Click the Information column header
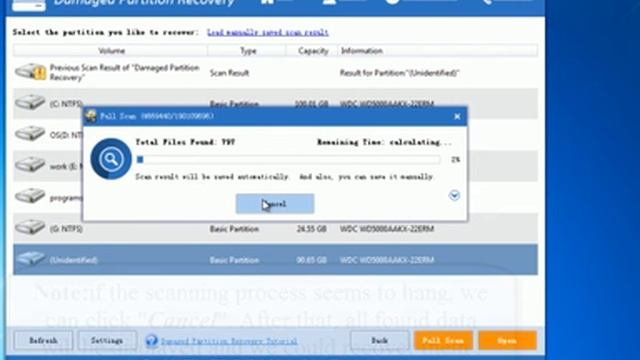 click(x=438, y=51)
